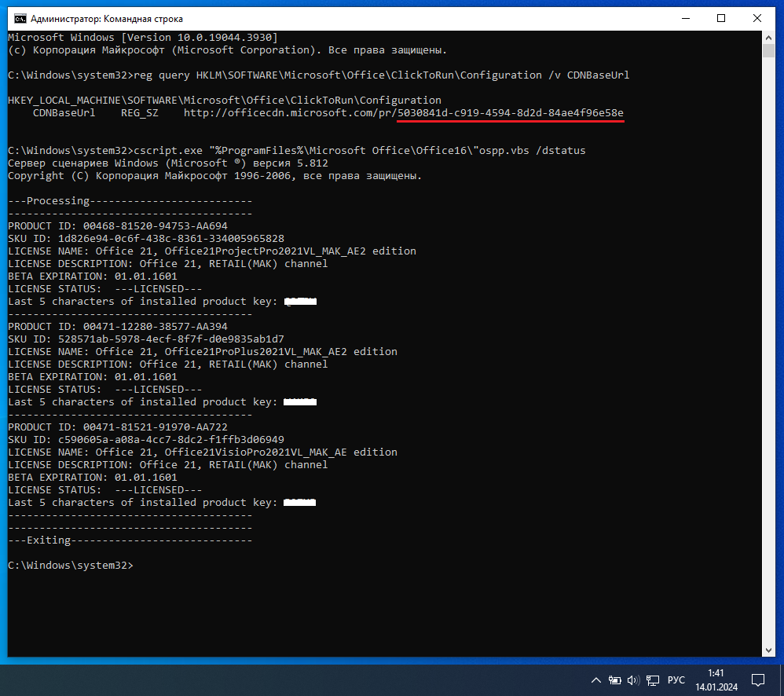The width and height of the screenshot is (784, 696).
Task: Click the '(c) Корпорация Майкрософт (Microsoft Corporation)' rights line
Action: click(228, 50)
